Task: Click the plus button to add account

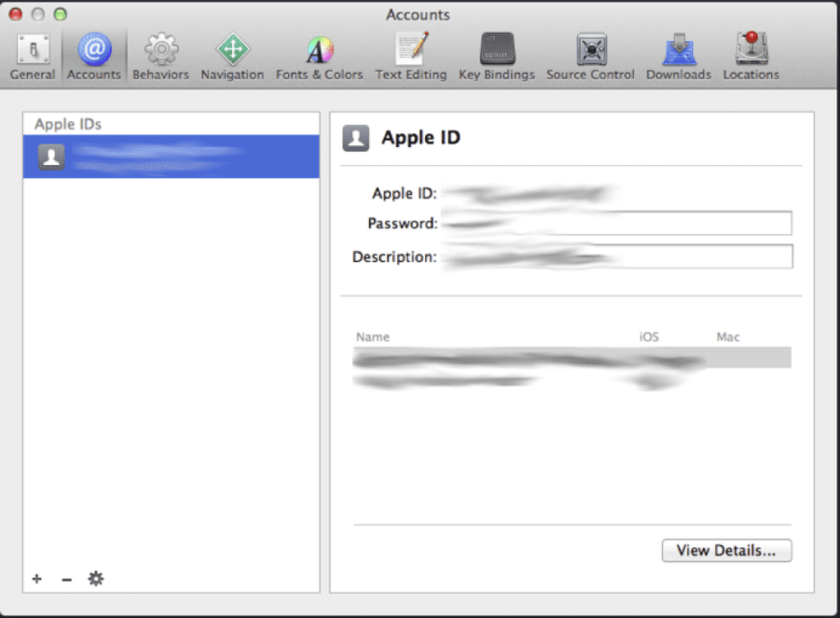Action: pos(37,579)
